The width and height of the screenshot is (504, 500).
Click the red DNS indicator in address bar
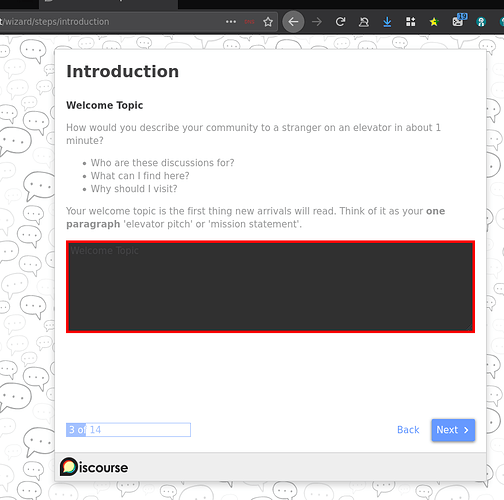point(249,22)
